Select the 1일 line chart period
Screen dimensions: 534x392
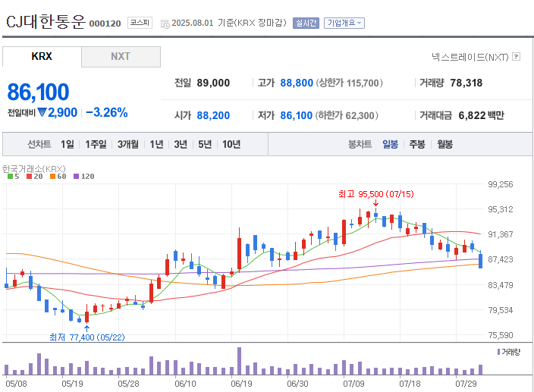point(67,144)
